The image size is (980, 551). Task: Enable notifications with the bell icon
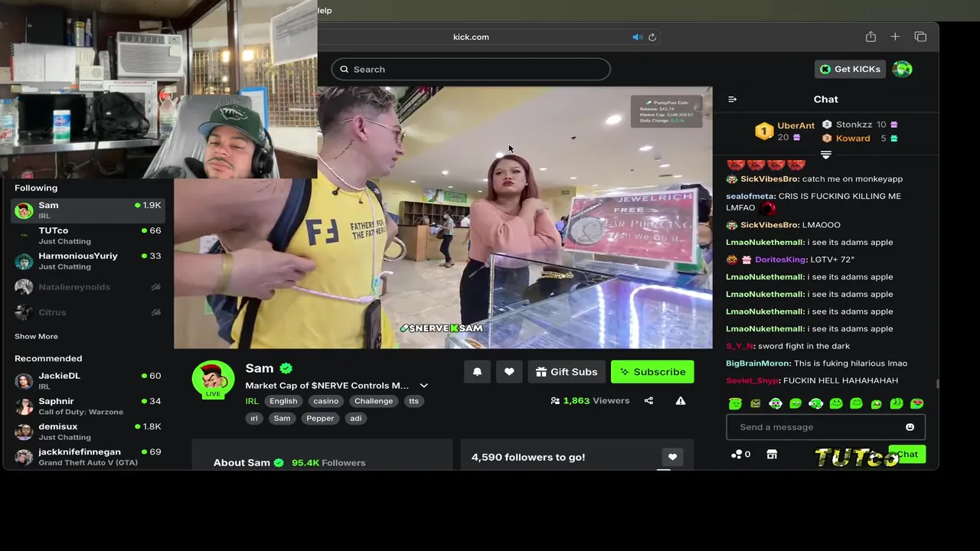coord(477,372)
